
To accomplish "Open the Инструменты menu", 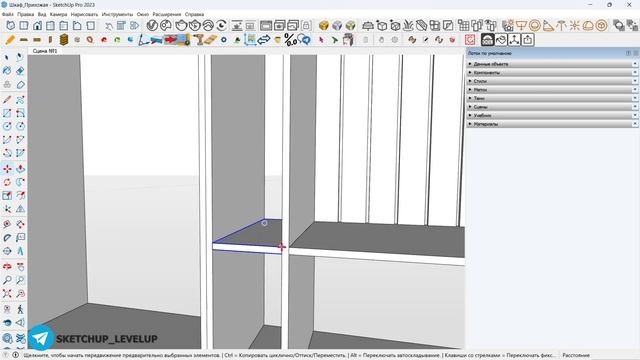I will click(118, 14).
